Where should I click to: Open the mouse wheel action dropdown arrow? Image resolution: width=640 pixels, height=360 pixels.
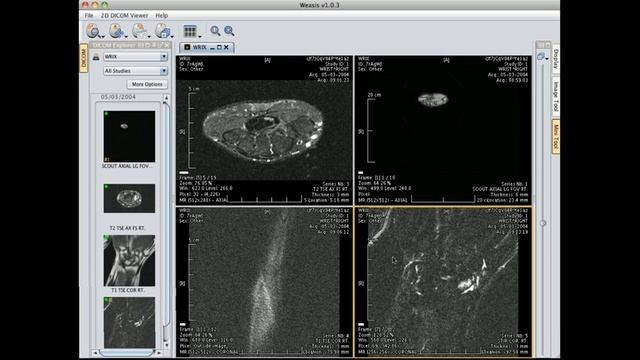172,37
